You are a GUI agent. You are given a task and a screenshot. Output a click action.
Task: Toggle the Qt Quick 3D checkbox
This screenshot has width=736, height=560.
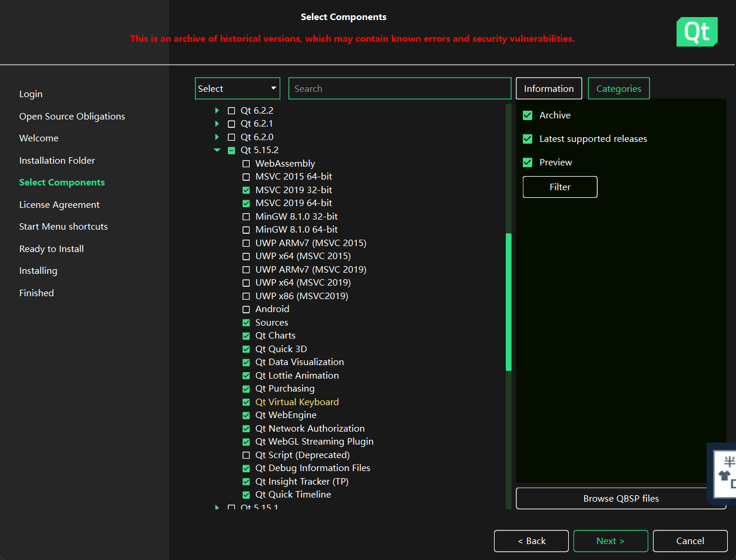click(246, 349)
